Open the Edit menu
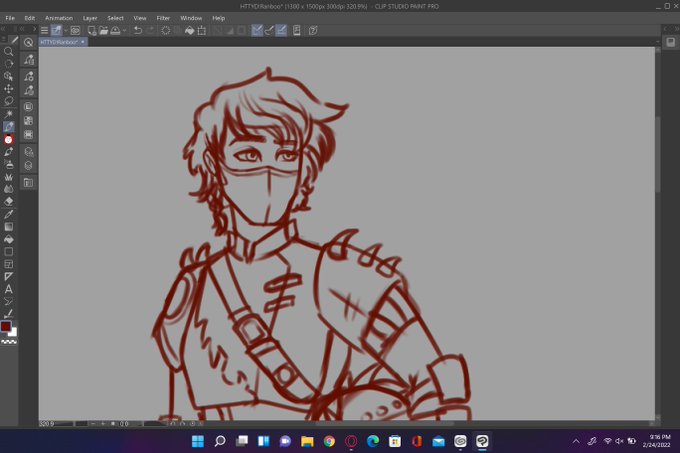Viewport: 680px width, 453px height. (x=29, y=18)
